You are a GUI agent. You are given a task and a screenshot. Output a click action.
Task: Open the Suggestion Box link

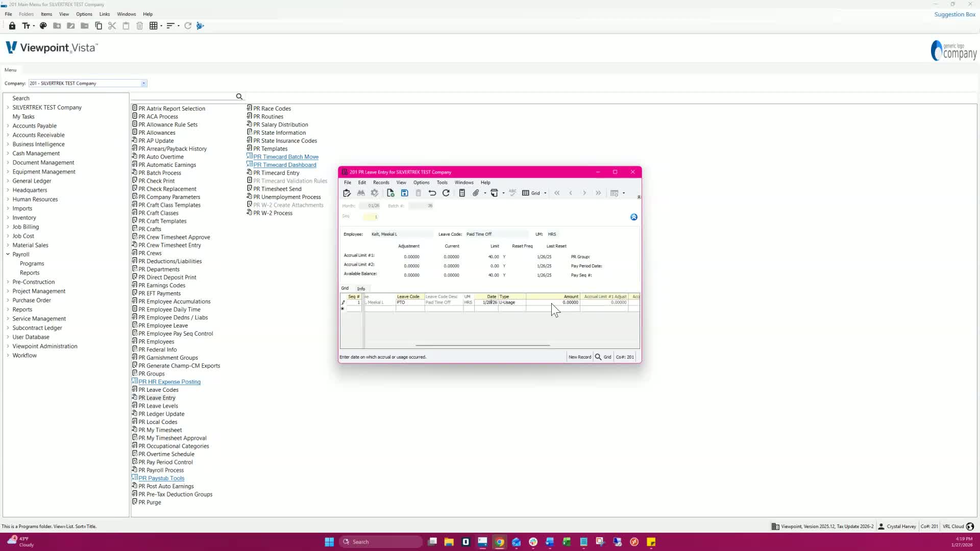tap(954, 14)
